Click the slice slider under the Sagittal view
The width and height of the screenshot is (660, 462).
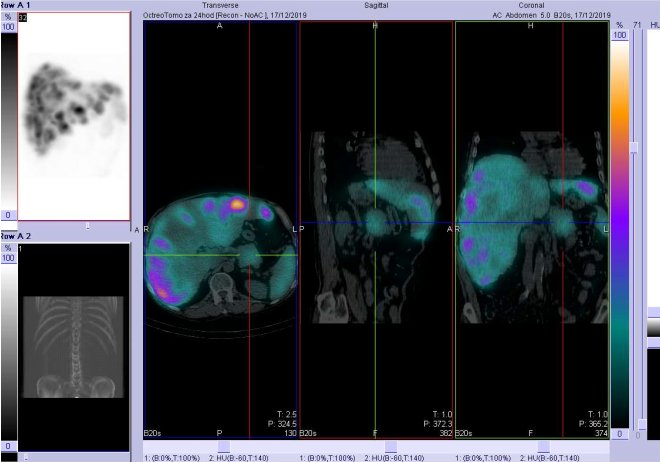click(x=390, y=446)
